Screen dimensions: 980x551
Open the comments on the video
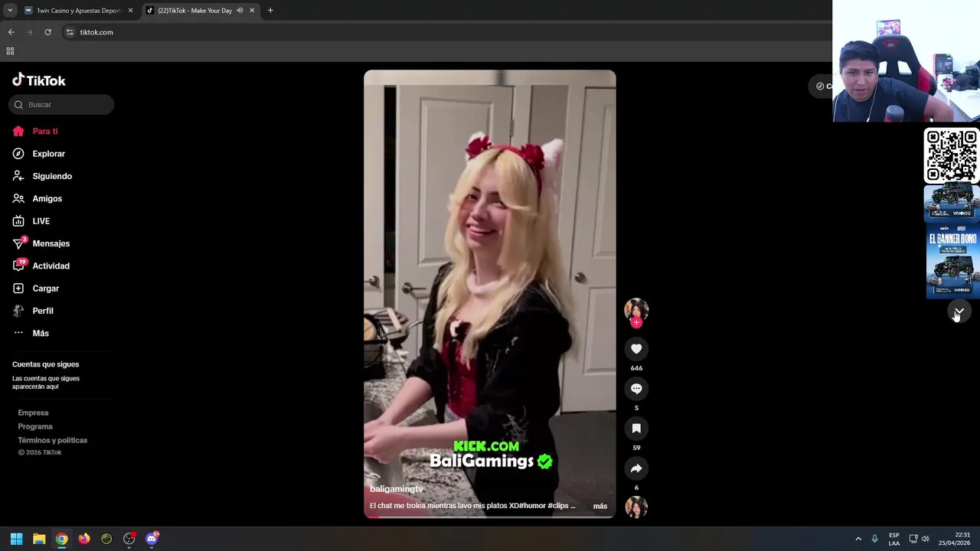click(636, 389)
